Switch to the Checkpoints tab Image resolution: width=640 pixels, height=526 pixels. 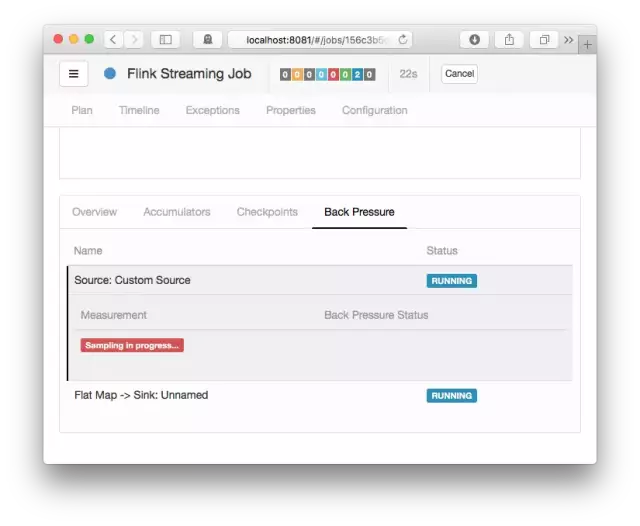coord(267,212)
